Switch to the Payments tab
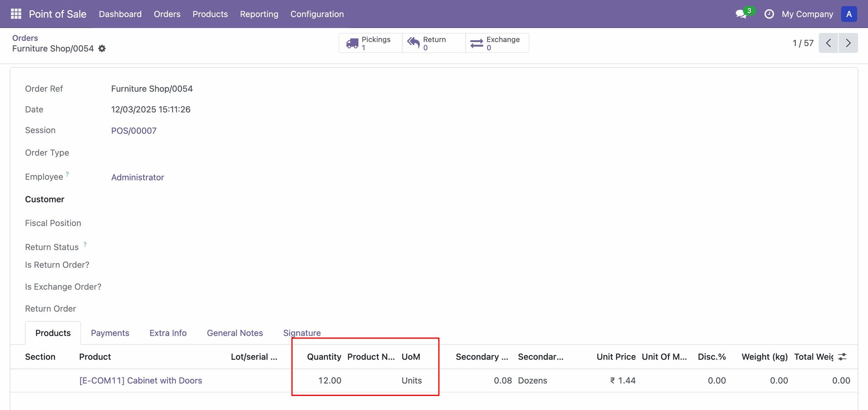This screenshot has height=410, width=868. pos(110,333)
